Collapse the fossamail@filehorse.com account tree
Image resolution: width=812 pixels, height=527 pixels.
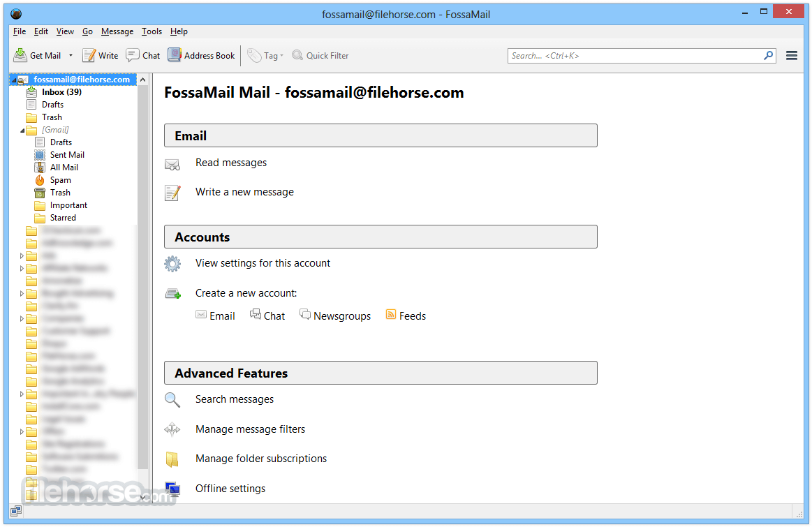click(x=14, y=80)
